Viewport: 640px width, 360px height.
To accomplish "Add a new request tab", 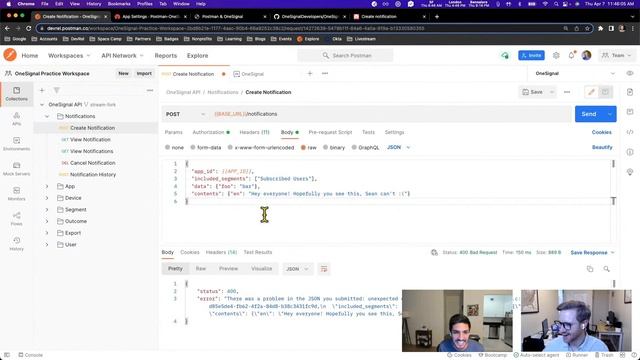I will tap(310, 73).
